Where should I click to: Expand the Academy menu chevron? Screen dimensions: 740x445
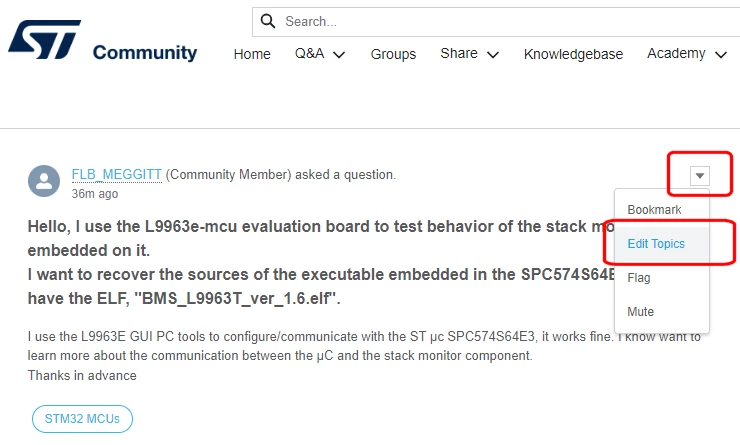[x=721, y=55]
